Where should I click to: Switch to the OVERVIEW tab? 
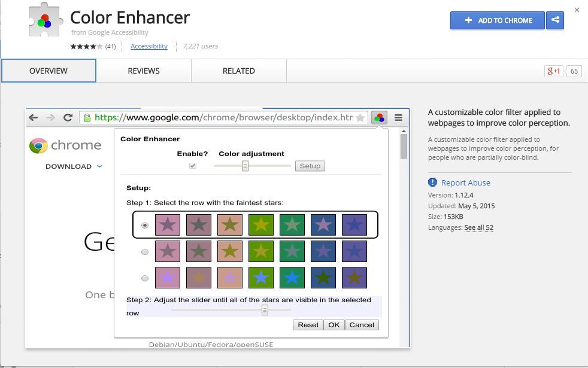coord(49,71)
